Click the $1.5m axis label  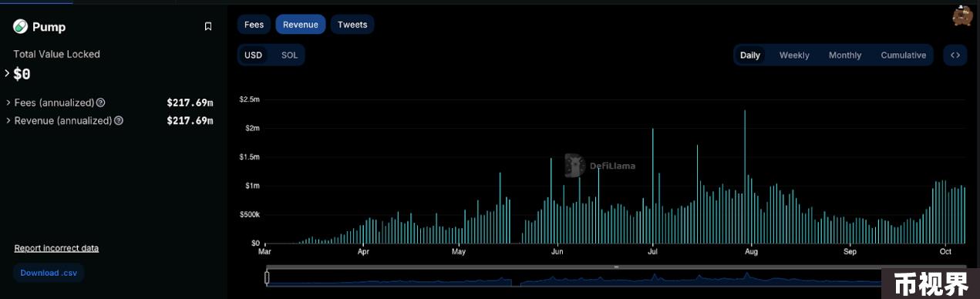pyautogui.click(x=249, y=156)
